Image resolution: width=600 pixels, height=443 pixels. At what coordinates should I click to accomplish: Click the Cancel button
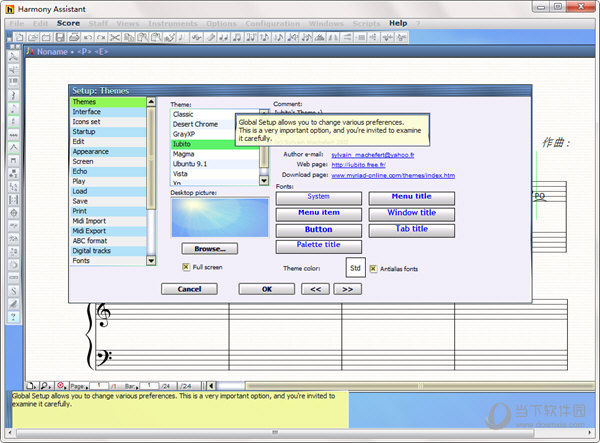[x=189, y=289]
